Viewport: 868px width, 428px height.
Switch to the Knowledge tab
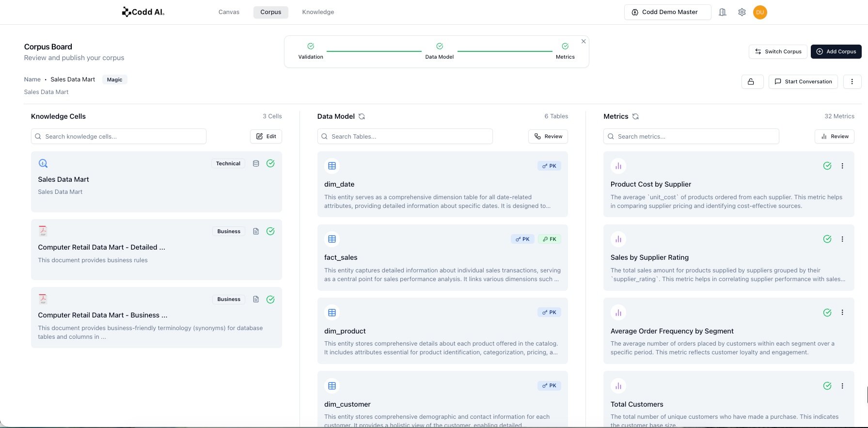click(318, 12)
